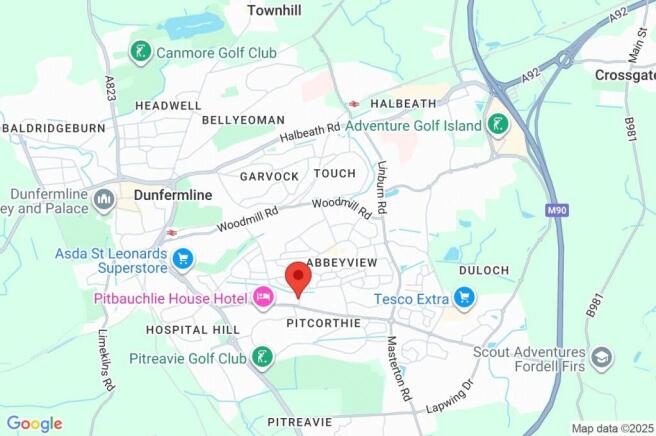This screenshot has width=656, height=436.
Task: Click the Tesco Extra text label
Action: click(x=411, y=299)
